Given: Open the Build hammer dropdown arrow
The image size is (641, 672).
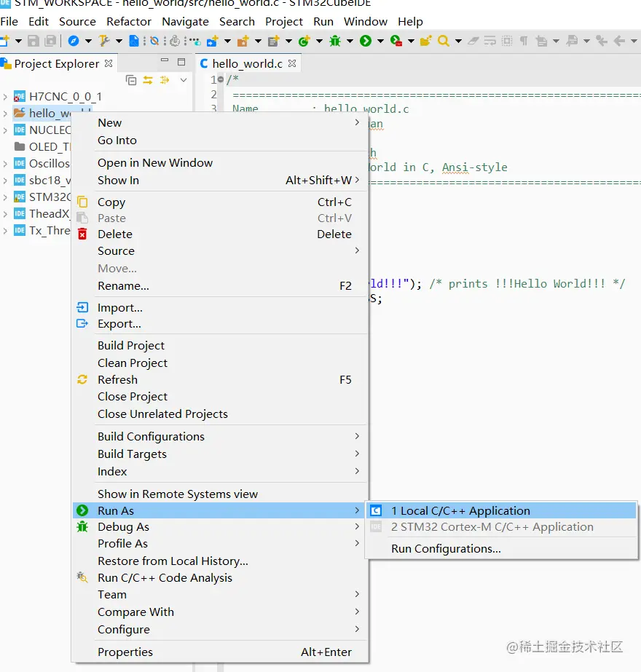Looking at the screenshot, I should [x=119, y=41].
